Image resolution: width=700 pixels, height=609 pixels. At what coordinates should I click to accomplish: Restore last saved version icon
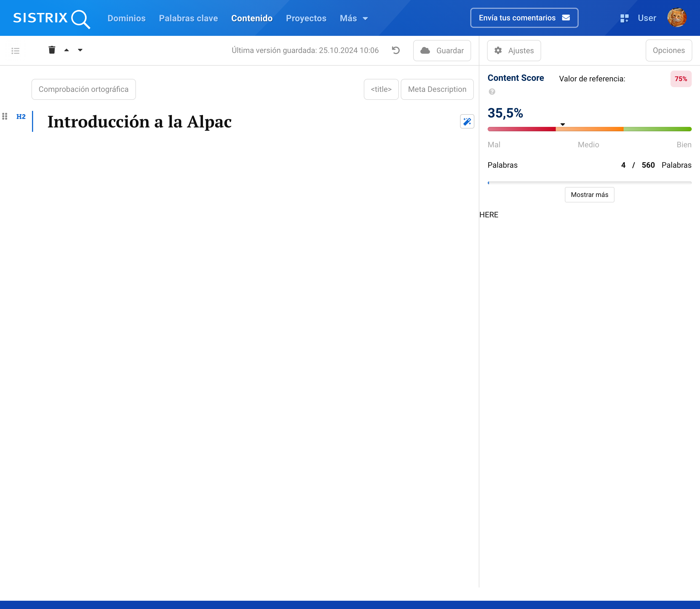point(396,50)
